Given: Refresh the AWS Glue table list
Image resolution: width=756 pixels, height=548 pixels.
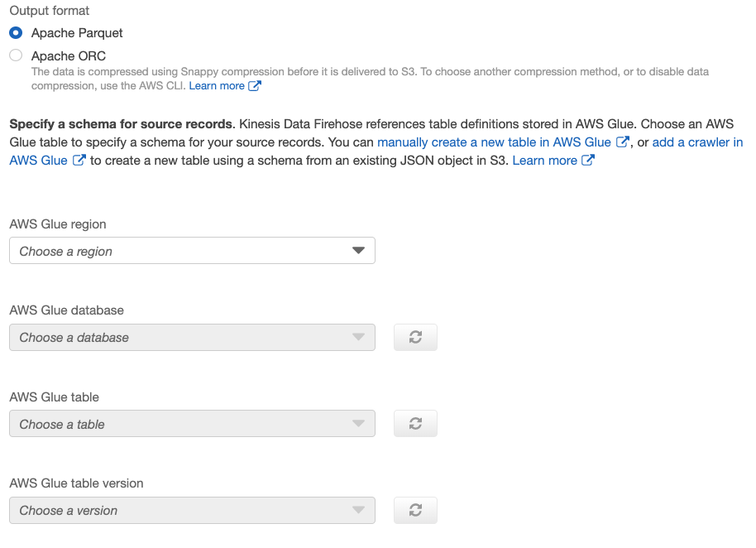Looking at the screenshot, I should 415,424.
